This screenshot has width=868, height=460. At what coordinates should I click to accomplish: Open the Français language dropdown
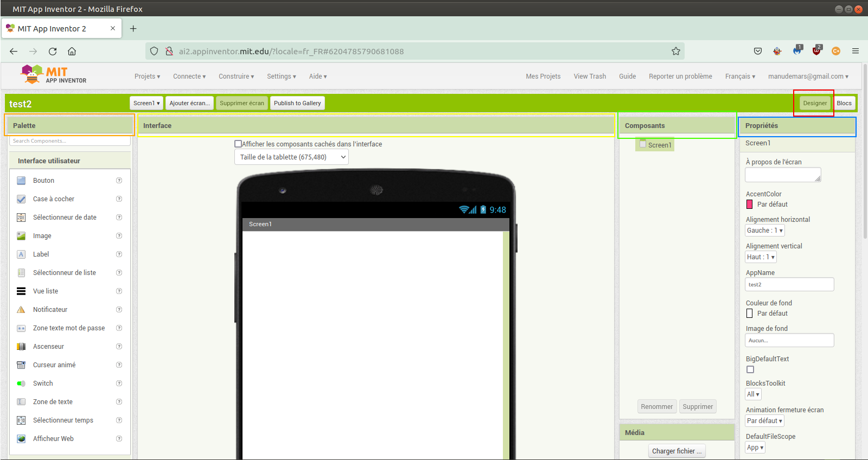pyautogui.click(x=740, y=76)
